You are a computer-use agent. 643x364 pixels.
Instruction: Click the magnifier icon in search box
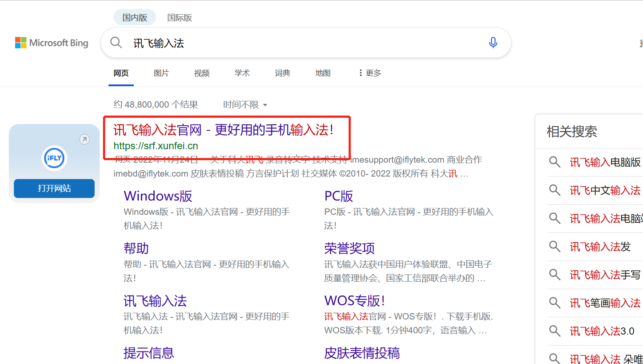[116, 43]
